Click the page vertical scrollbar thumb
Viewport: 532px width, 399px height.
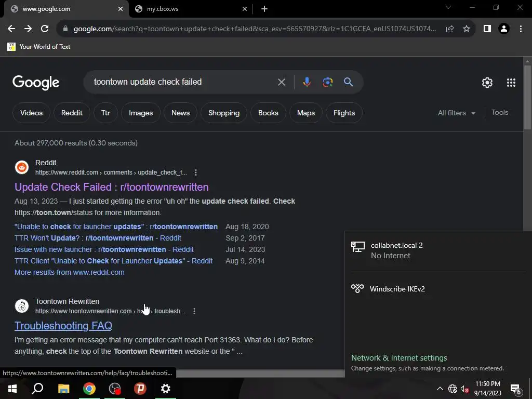(x=527, y=97)
